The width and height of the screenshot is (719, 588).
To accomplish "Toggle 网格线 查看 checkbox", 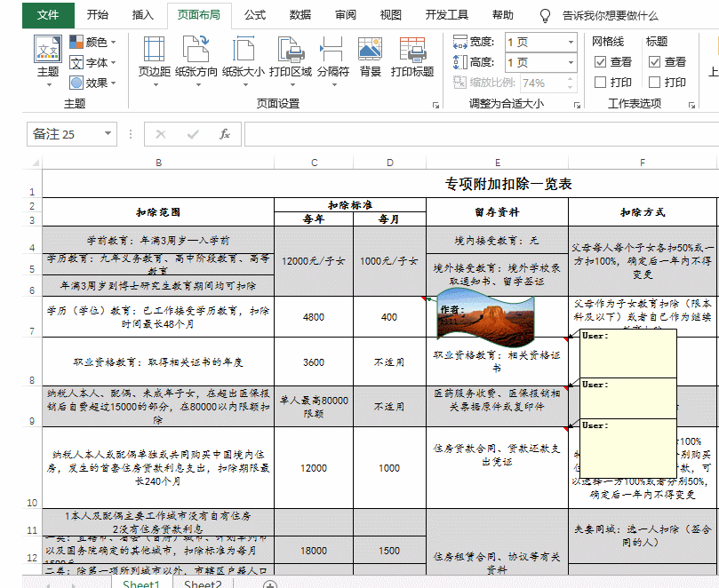I will click(600, 62).
